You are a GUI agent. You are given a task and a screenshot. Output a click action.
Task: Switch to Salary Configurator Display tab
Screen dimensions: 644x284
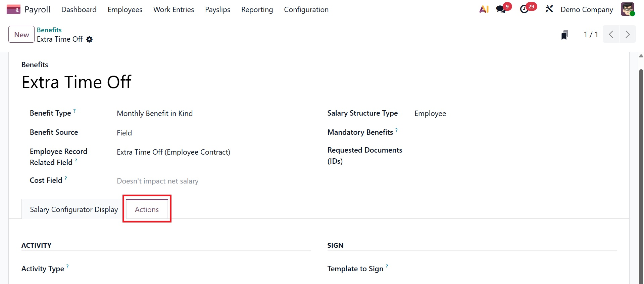click(74, 210)
